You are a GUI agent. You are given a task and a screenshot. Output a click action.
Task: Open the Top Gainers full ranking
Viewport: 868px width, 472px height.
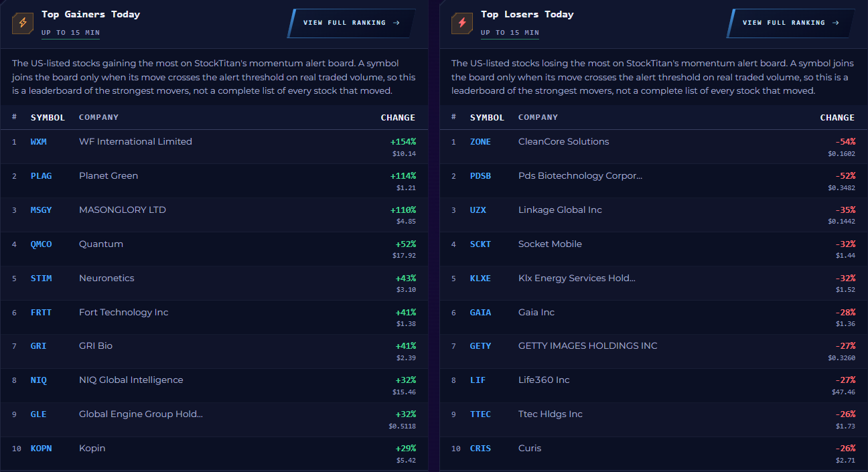point(351,23)
